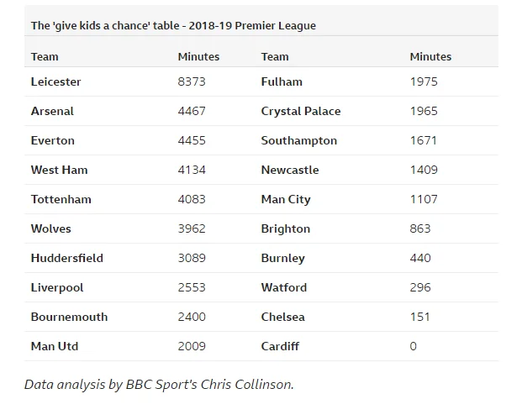The height and width of the screenshot is (420, 522).
Task: Click the Tottenham team name
Action: [x=61, y=199]
